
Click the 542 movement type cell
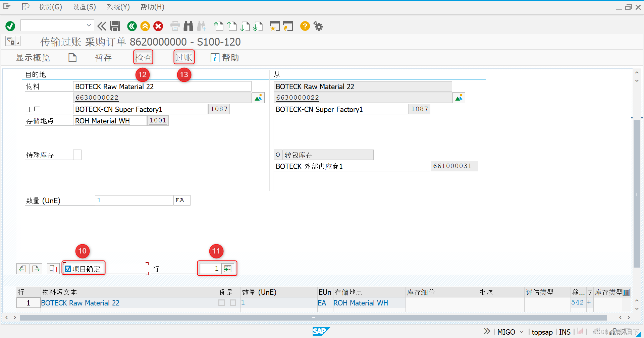coord(579,302)
